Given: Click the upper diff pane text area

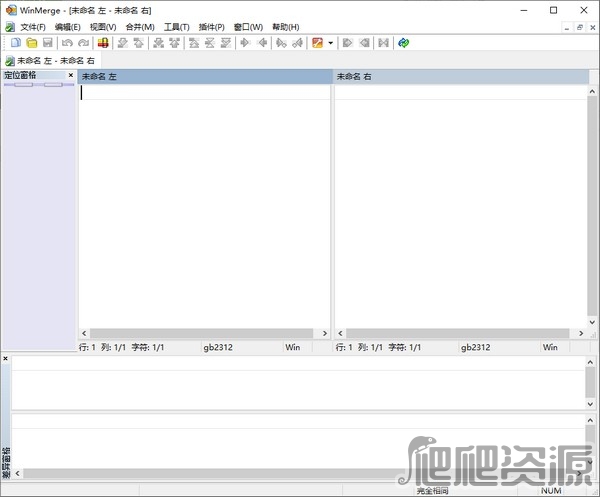Looking at the screenshot, I should click(298, 383).
